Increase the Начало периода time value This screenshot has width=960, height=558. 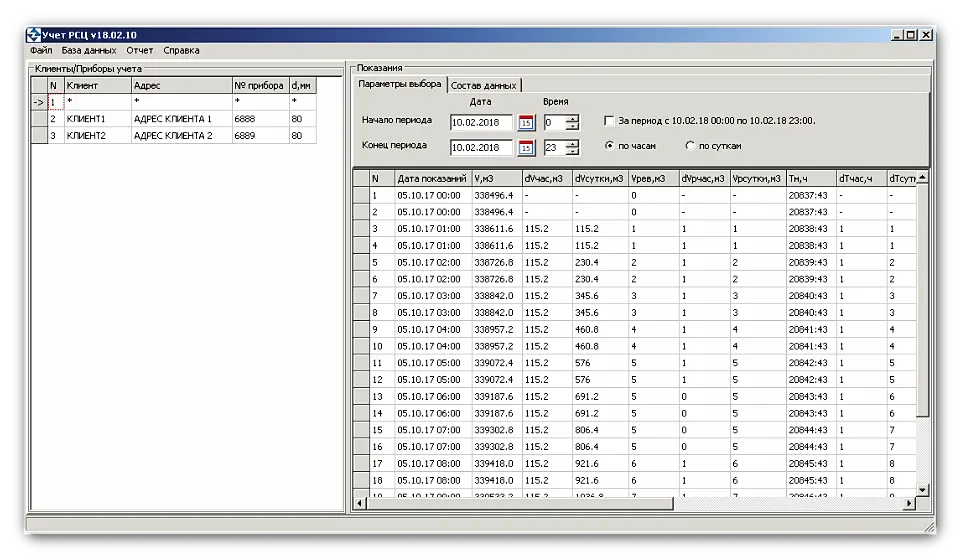(572, 118)
